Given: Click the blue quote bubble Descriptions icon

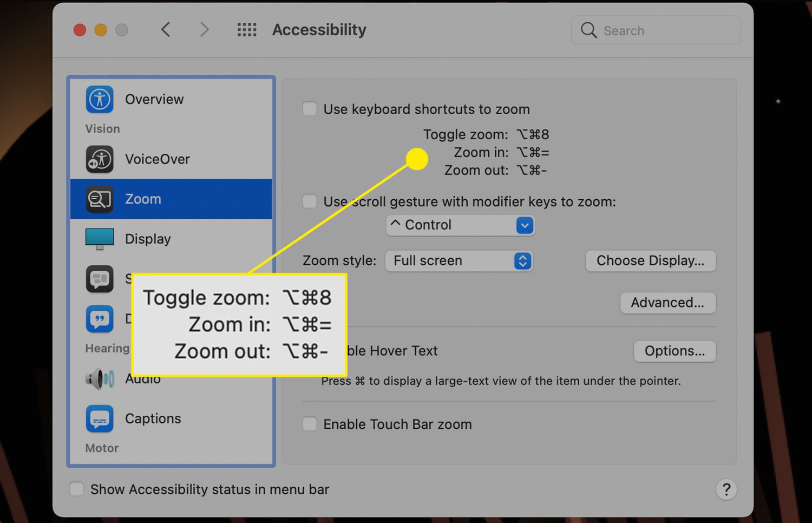Looking at the screenshot, I should pos(100,319).
